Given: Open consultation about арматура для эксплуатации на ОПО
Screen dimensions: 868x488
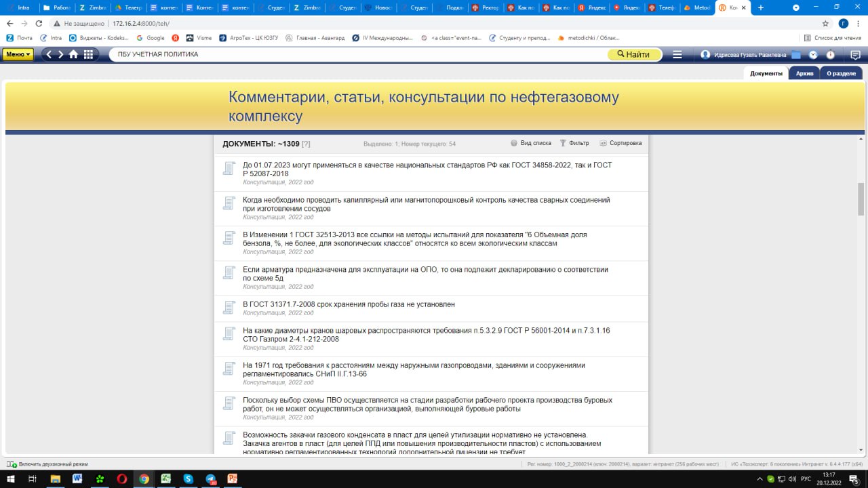Looking at the screenshot, I should click(425, 274).
